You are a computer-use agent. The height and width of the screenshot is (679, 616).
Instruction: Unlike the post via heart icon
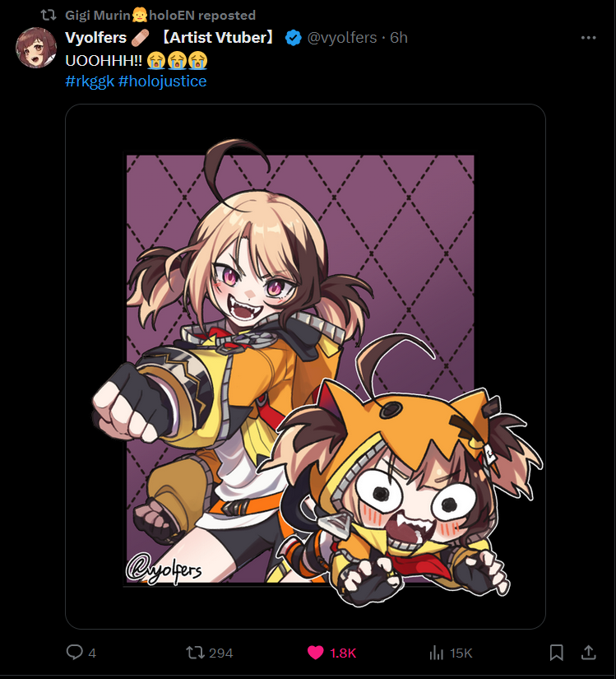tap(315, 653)
